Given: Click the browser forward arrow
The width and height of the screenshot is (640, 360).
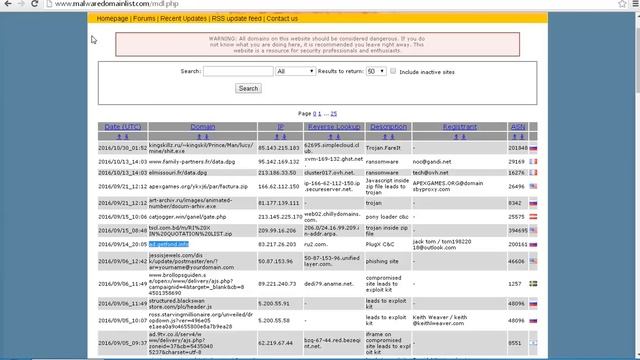Looking at the screenshot, I should coord(21,4).
